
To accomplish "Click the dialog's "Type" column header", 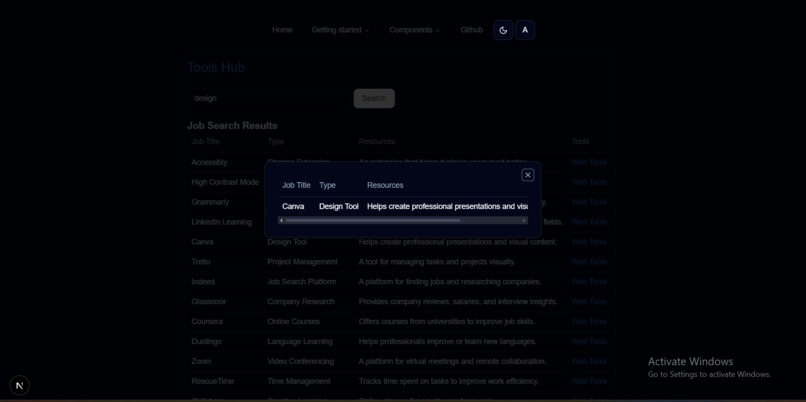I will tap(327, 185).
